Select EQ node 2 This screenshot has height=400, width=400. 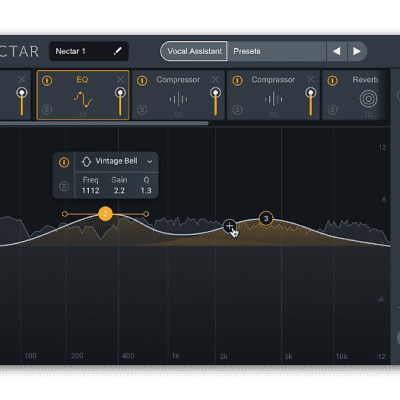pyautogui.click(x=105, y=214)
